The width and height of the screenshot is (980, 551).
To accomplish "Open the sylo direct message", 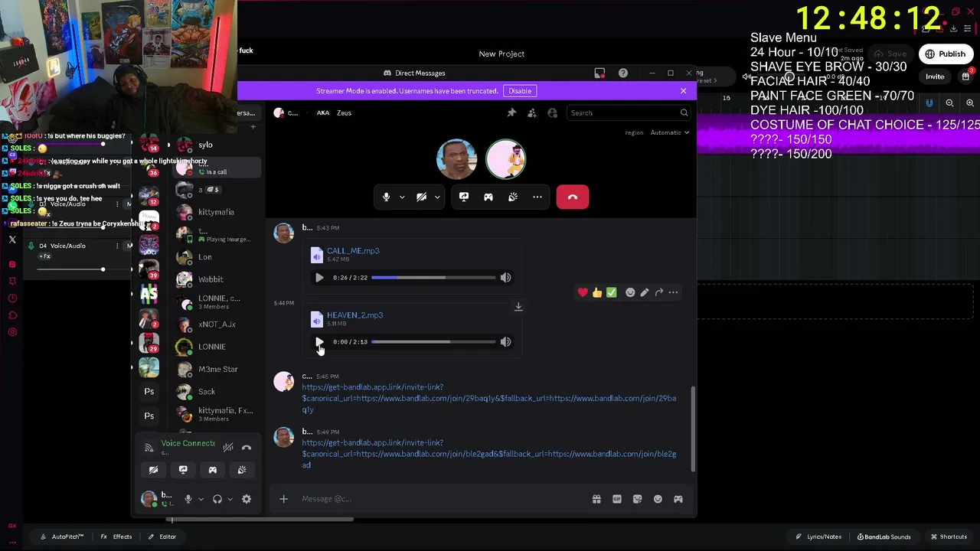I will 217,145.
